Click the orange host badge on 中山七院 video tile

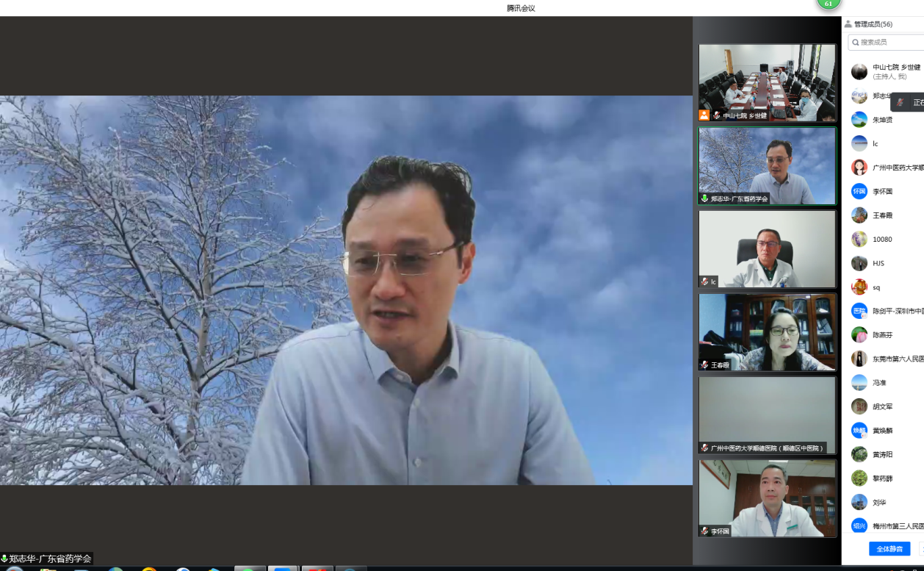[x=704, y=115]
